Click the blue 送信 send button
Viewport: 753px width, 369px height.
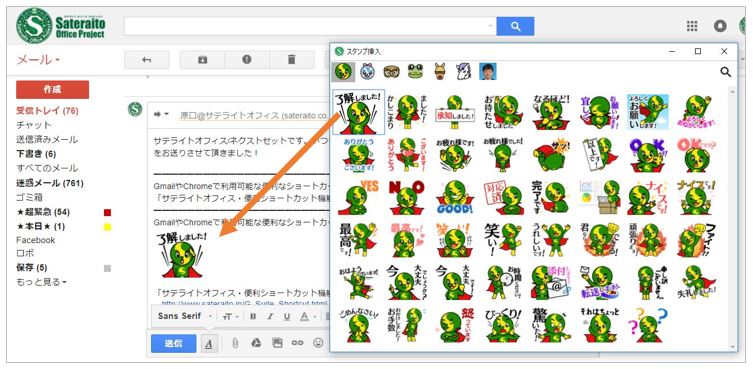pos(173,344)
